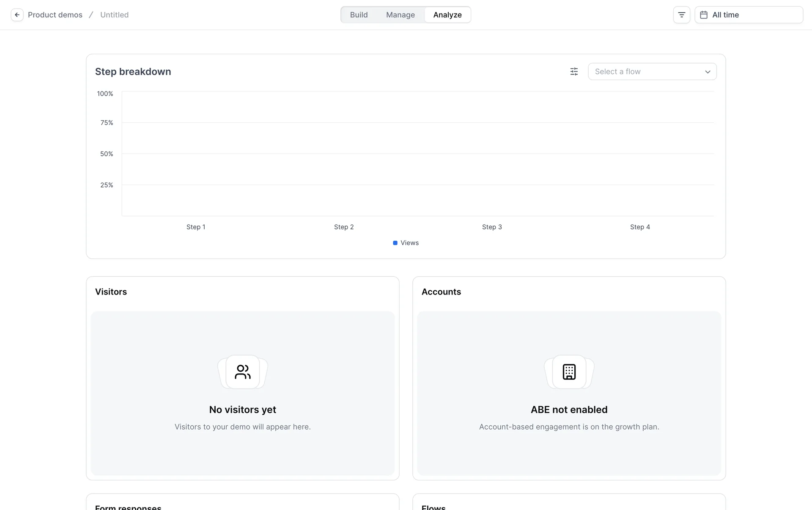Click the Untitled demo title
The height and width of the screenshot is (510, 812).
114,15
